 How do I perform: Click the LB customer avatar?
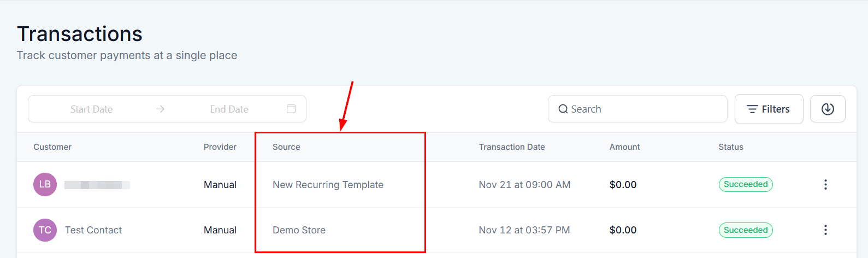45,185
